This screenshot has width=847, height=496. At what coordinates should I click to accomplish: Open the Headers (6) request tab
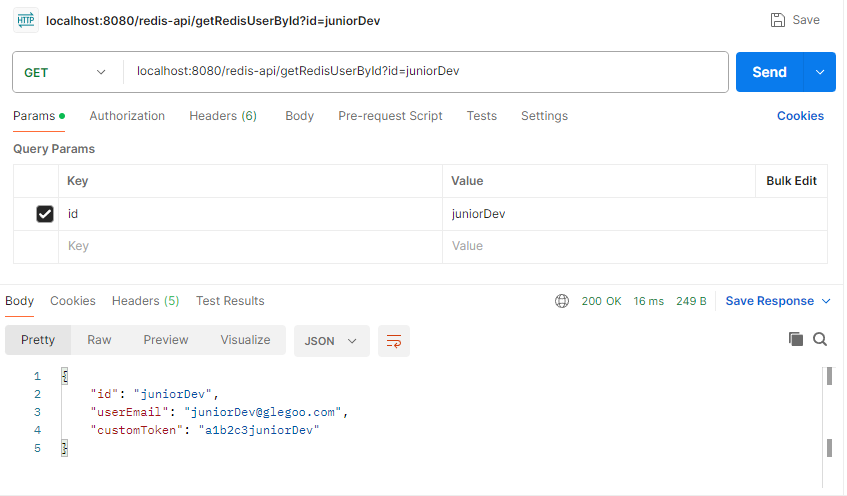point(223,116)
